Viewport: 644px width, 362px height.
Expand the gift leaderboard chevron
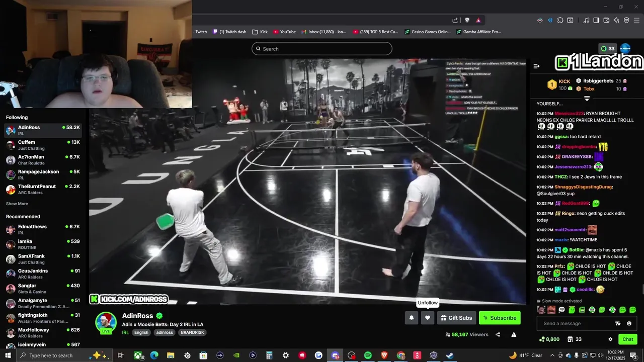587,99
